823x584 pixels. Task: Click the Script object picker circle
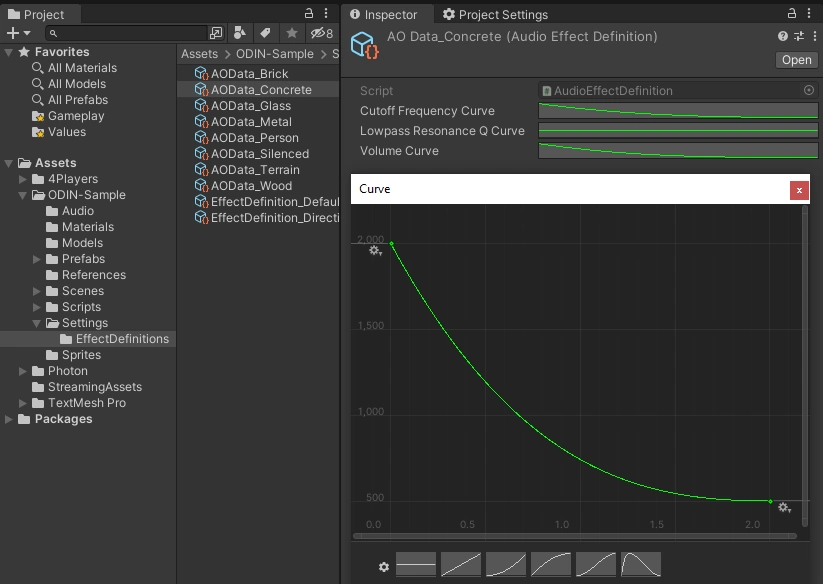(809, 90)
